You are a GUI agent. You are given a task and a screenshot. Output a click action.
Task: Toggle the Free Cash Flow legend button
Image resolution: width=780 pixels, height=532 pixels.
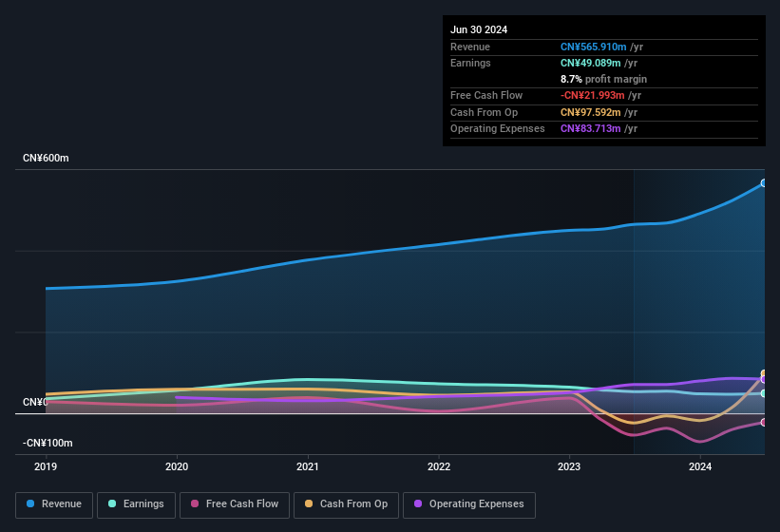(x=235, y=504)
